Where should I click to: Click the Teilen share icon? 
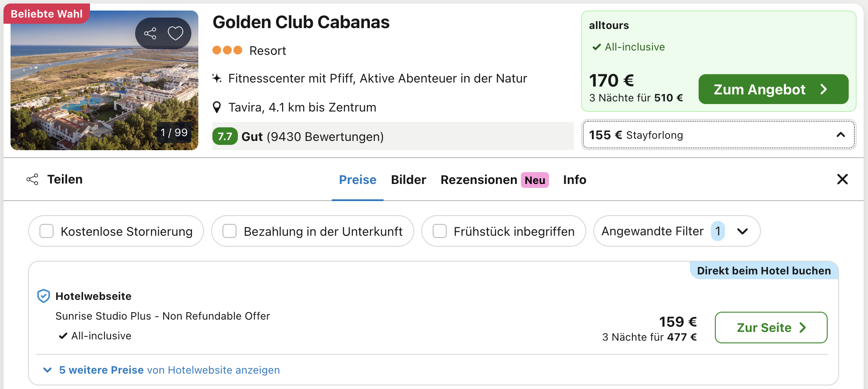(x=32, y=179)
